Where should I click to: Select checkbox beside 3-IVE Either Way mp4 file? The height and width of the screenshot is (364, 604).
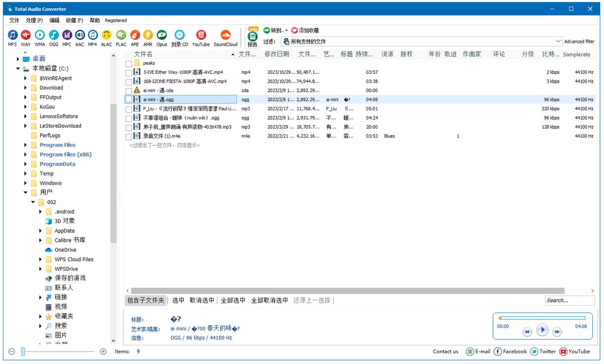point(128,72)
